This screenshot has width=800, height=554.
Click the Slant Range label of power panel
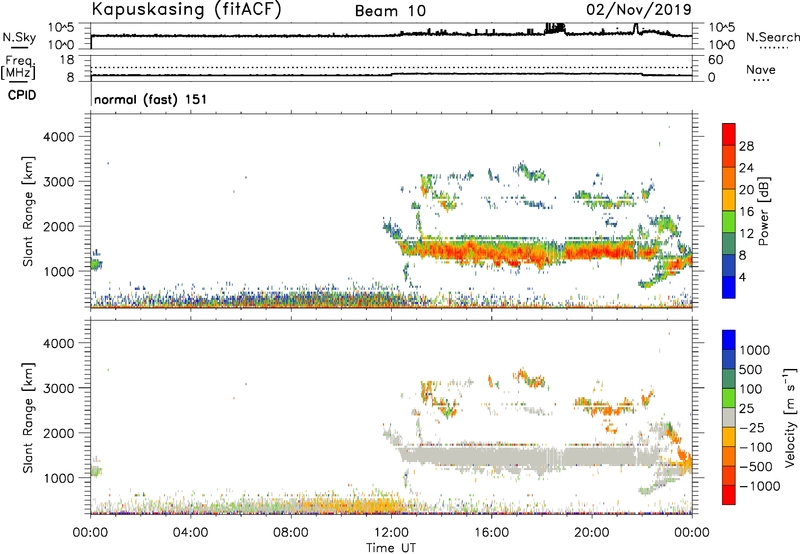(28, 211)
